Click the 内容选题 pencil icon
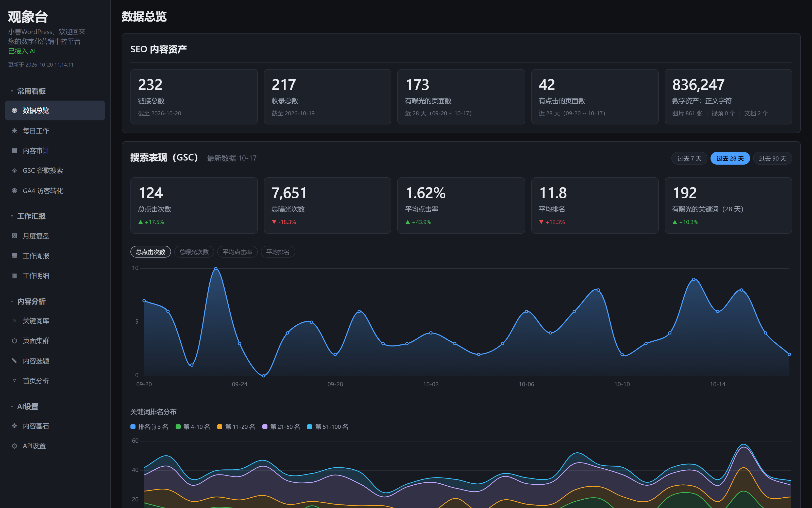812x508 pixels. coord(14,361)
